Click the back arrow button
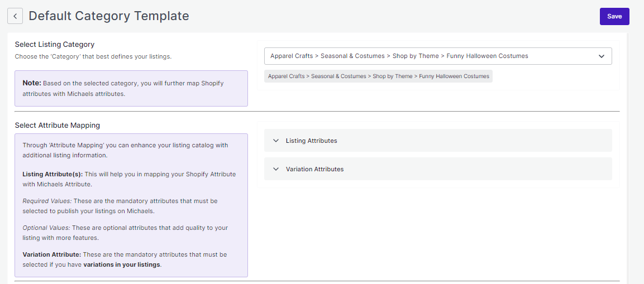The height and width of the screenshot is (284, 644). 15,16
